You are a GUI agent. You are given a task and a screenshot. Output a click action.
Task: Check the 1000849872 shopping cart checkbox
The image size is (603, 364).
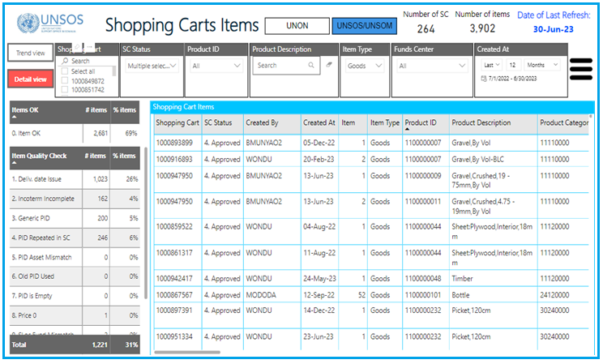coord(65,81)
